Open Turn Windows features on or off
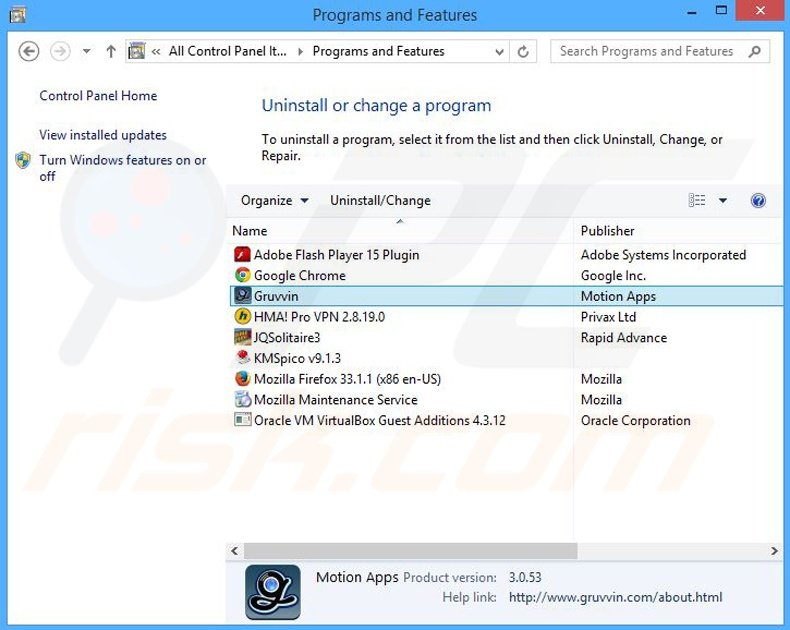 [x=122, y=168]
